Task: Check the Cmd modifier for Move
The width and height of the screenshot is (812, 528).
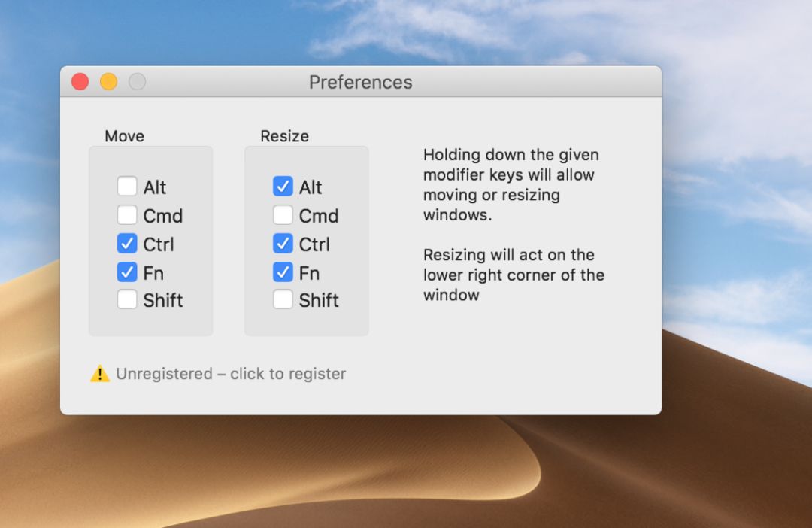Action: pyautogui.click(x=127, y=215)
